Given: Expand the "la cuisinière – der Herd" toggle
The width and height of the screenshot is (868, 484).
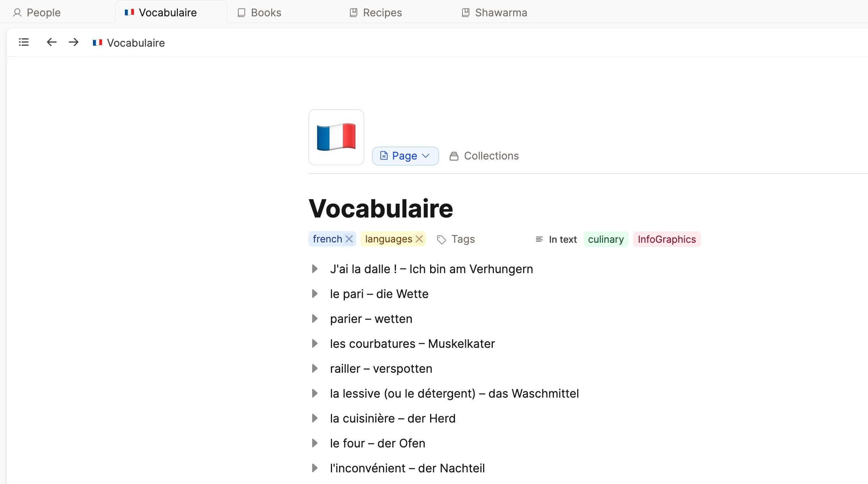Looking at the screenshot, I should click(315, 418).
